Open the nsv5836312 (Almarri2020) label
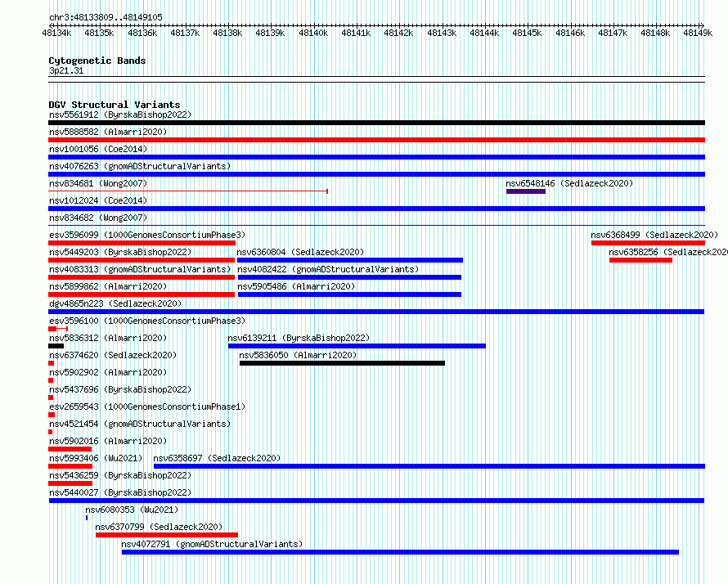Screen dimensions: 728x584 [x=108, y=338]
